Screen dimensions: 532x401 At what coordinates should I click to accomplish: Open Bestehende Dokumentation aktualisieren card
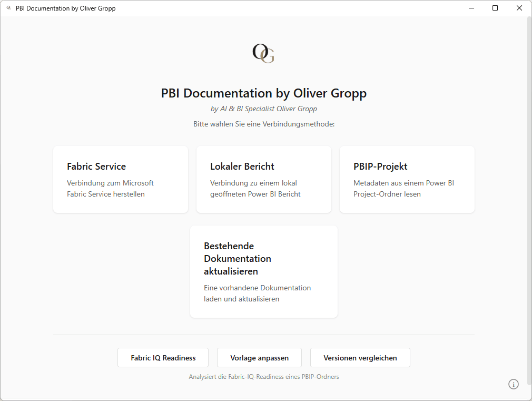263,271
